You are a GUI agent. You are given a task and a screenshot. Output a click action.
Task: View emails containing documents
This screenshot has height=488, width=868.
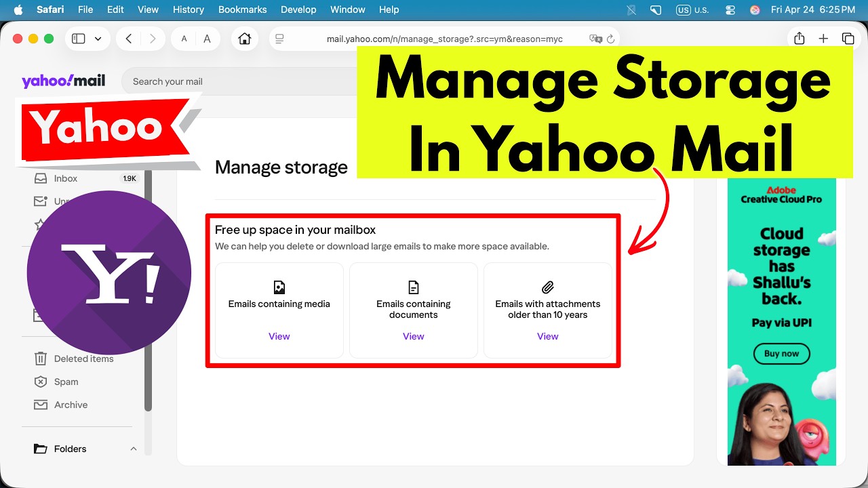[414, 336]
